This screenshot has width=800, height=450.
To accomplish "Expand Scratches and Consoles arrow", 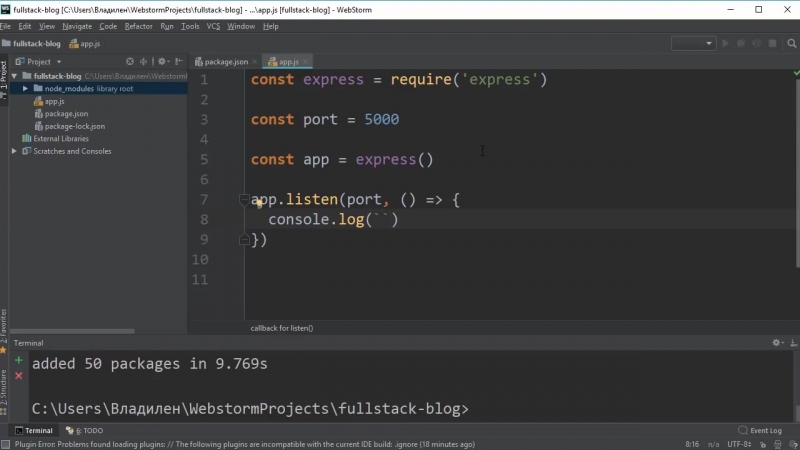I will coord(14,151).
